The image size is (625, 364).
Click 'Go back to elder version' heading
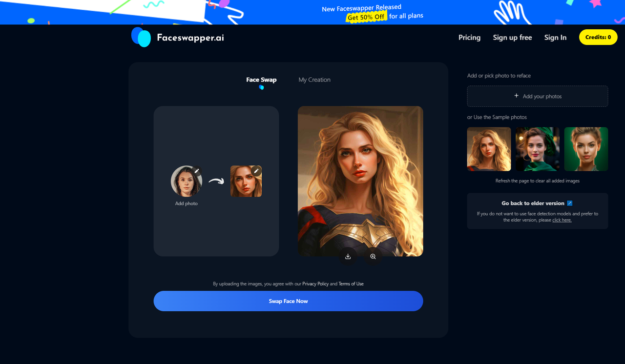(x=533, y=203)
